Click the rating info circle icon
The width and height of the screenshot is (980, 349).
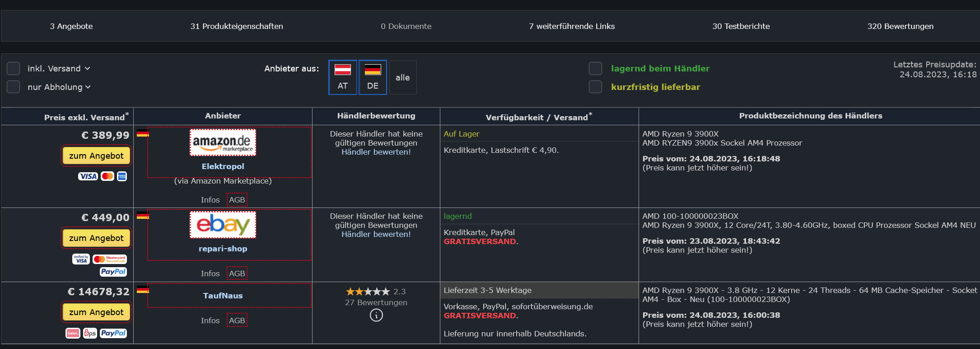pyautogui.click(x=376, y=315)
